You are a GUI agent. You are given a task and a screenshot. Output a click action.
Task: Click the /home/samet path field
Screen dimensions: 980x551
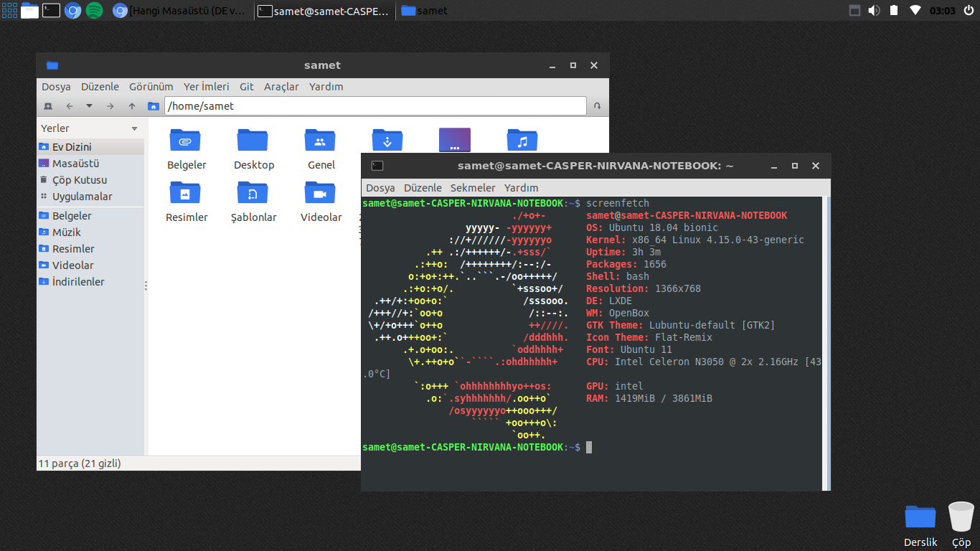pyautogui.click(x=376, y=106)
